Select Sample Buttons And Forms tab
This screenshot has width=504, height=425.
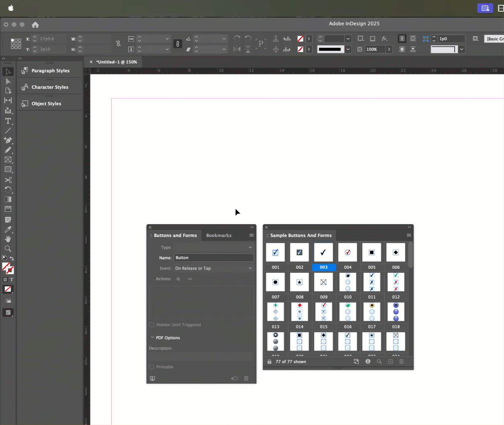(x=301, y=235)
